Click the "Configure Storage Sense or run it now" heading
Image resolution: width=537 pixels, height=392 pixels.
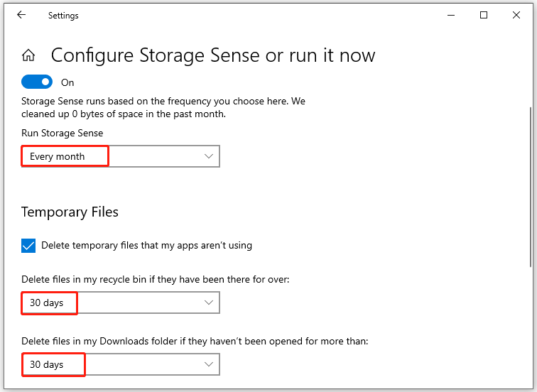click(212, 55)
